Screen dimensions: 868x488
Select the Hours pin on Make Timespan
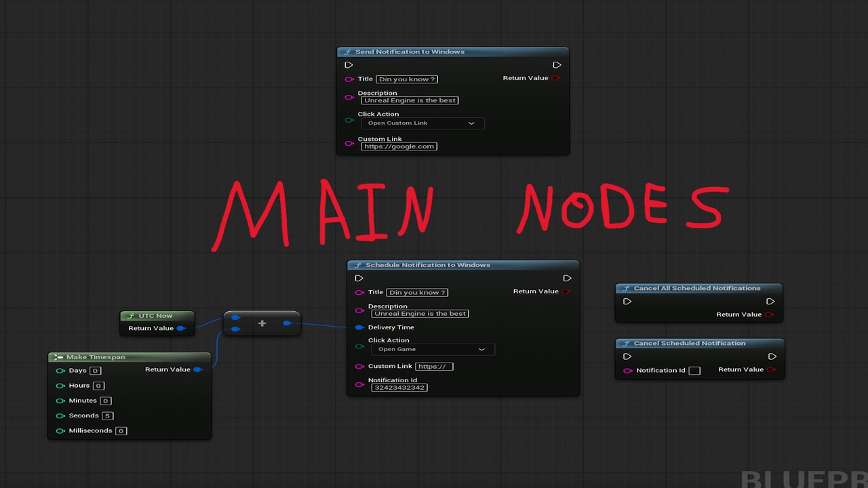[x=60, y=386]
